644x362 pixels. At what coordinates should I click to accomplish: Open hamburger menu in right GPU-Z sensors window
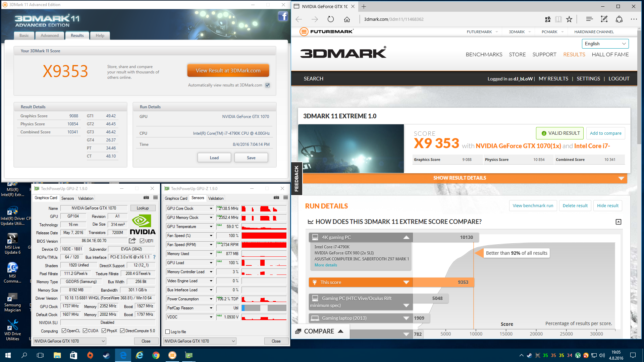point(285,198)
